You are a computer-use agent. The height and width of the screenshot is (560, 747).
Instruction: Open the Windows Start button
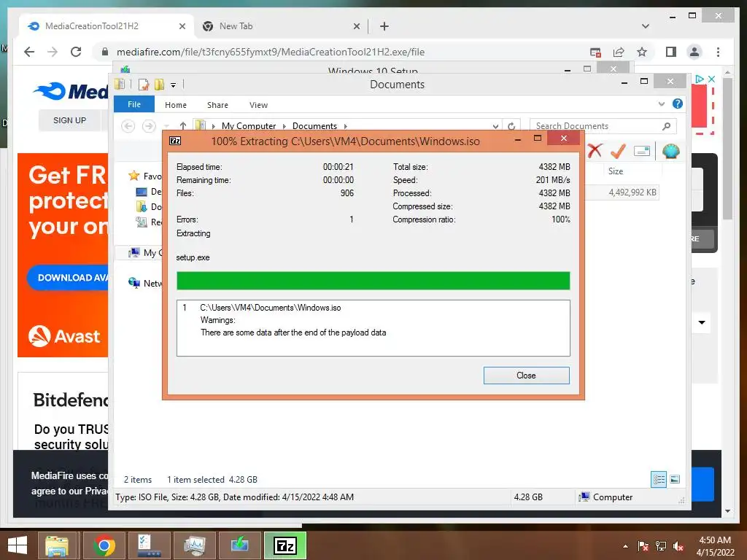click(18, 545)
